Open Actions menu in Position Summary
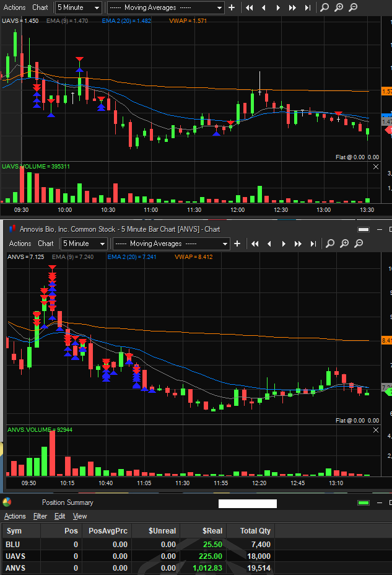Viewport: 392px width, 575px height. click(x=15, y=516)
